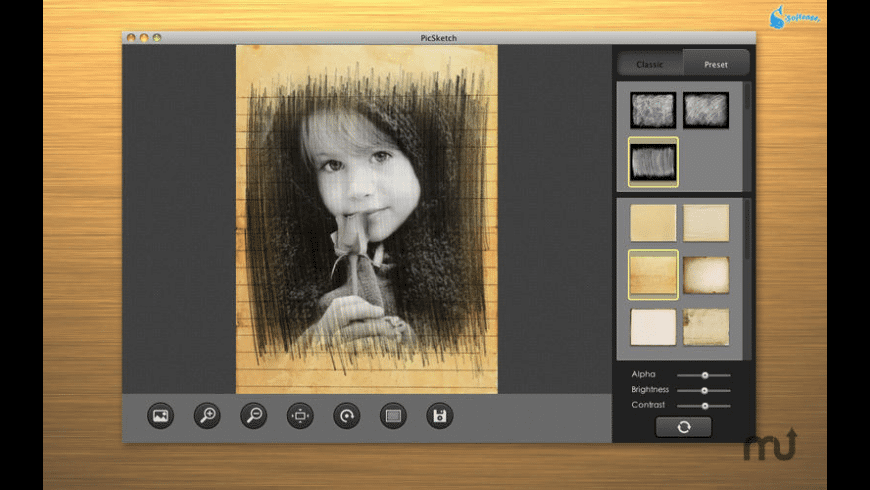Minimize the PicSketch window with the yellow button
870x490 pixels.
coord(144,38)
